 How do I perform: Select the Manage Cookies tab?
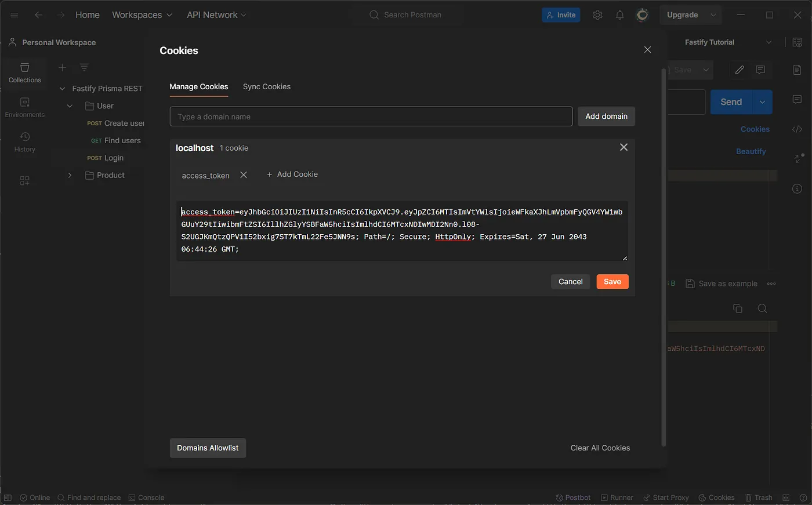coord(199,86)
